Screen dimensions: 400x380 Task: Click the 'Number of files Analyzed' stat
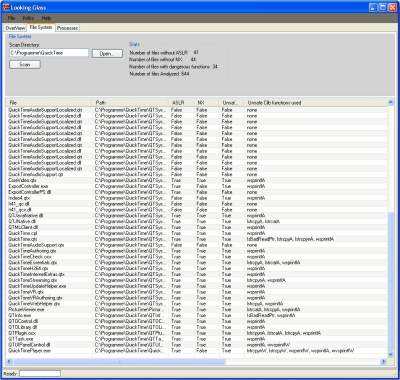(159, 74)
